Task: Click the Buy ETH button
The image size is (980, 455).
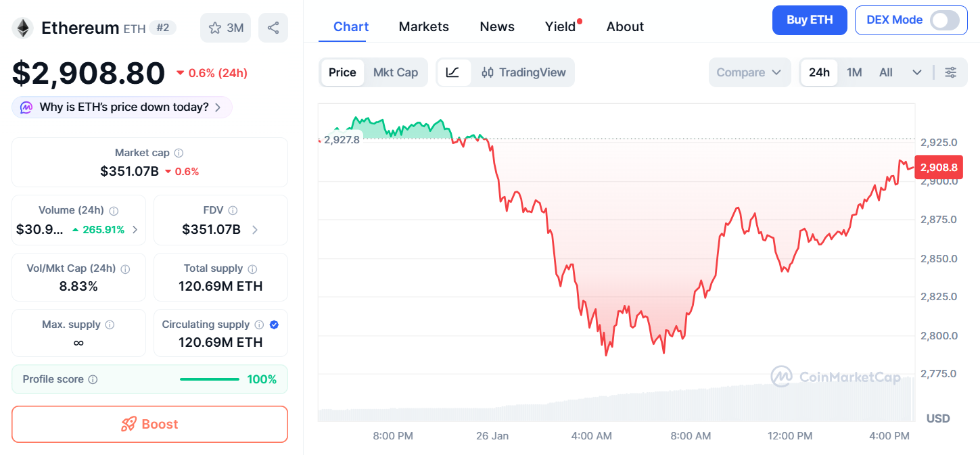Action: coord(810,20)
